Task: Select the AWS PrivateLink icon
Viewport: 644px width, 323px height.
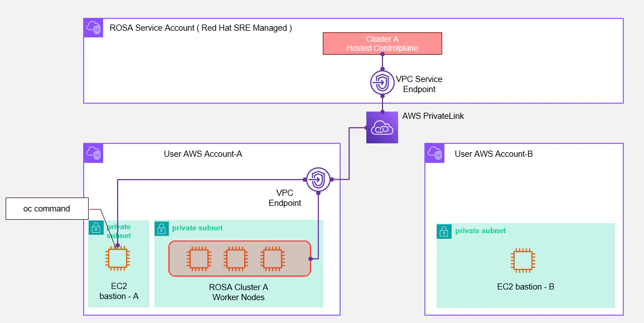Action: click(x=382, y=127)
